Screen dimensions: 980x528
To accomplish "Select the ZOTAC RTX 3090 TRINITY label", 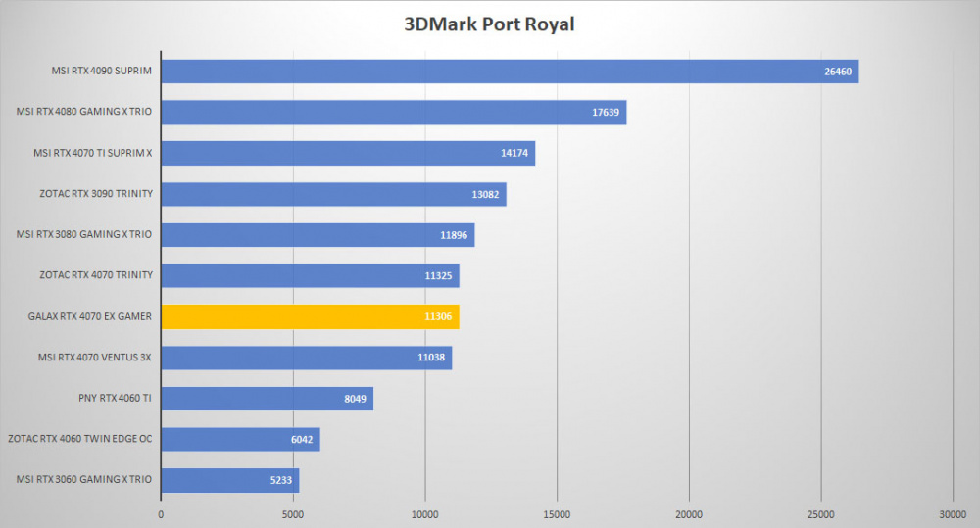I will (x=96, y=194).
